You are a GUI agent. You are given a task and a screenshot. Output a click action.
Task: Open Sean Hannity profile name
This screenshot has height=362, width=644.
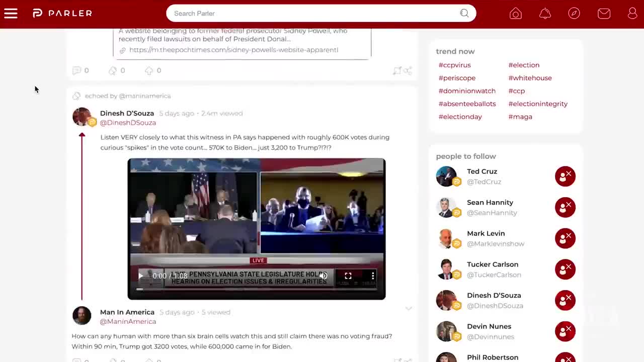[x=490, y=203]
